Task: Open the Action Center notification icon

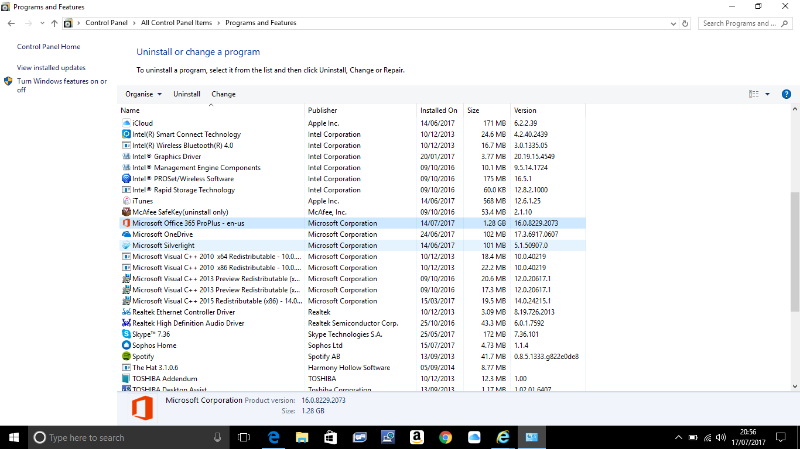Action: pyautogui.click(x=781, y=437)
